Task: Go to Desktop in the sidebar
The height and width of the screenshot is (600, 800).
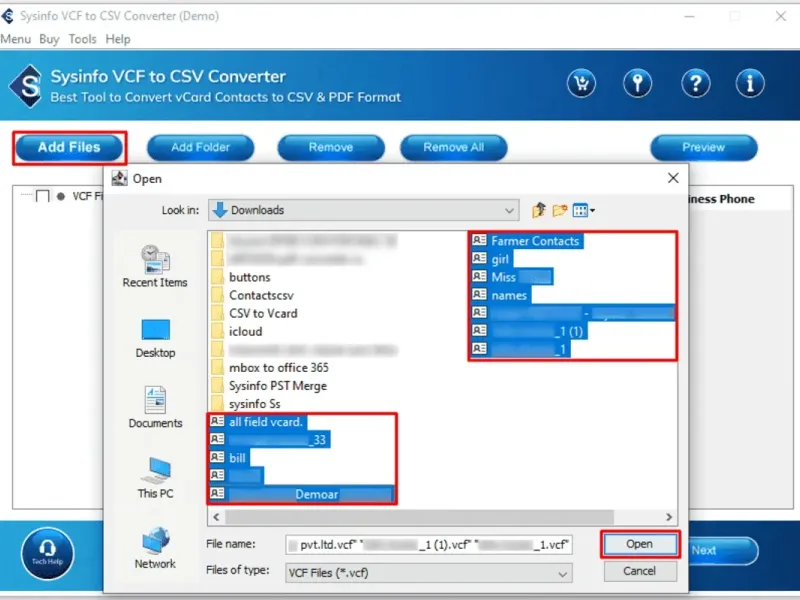Action: [155, 339]
